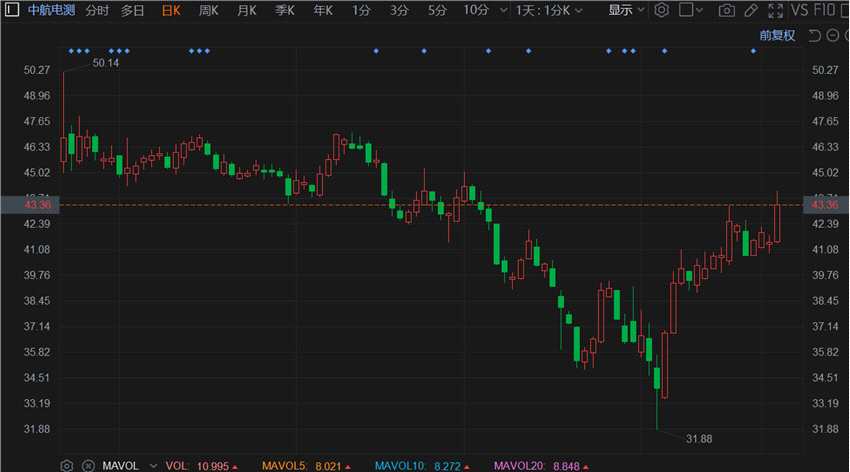Toggle the left sidebar panel icon

[11, 9]
